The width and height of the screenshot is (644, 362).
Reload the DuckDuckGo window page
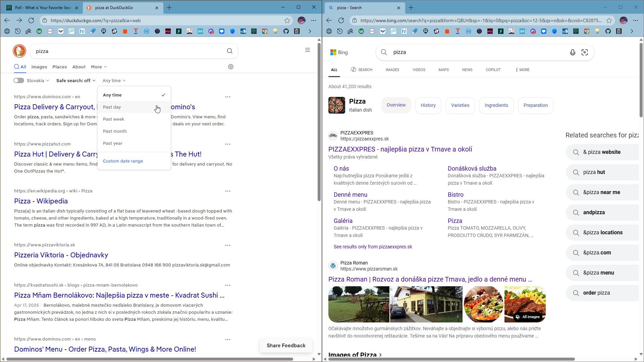(31, 20)
